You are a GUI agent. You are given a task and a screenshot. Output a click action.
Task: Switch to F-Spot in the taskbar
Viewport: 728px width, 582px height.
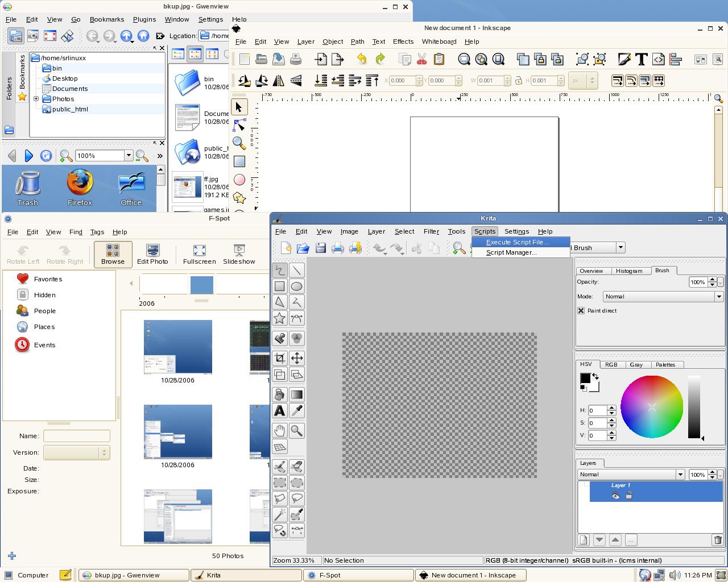[358, 575]
